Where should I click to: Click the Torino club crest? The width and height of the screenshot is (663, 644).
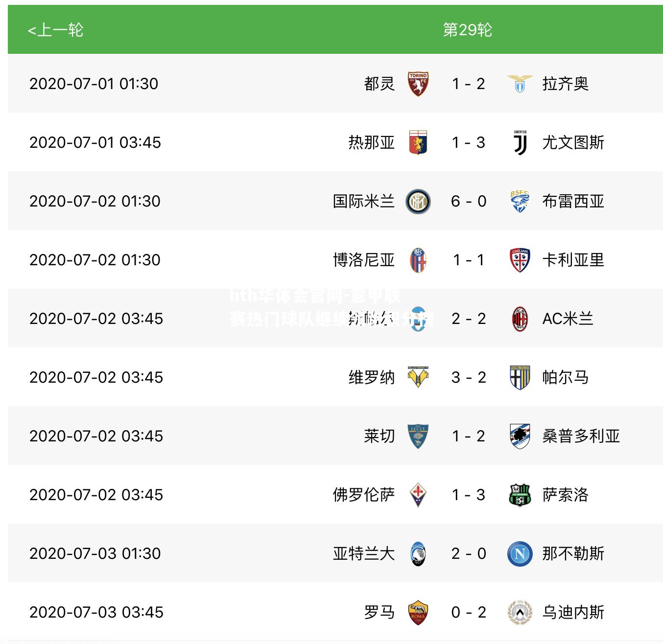(418, 84)
